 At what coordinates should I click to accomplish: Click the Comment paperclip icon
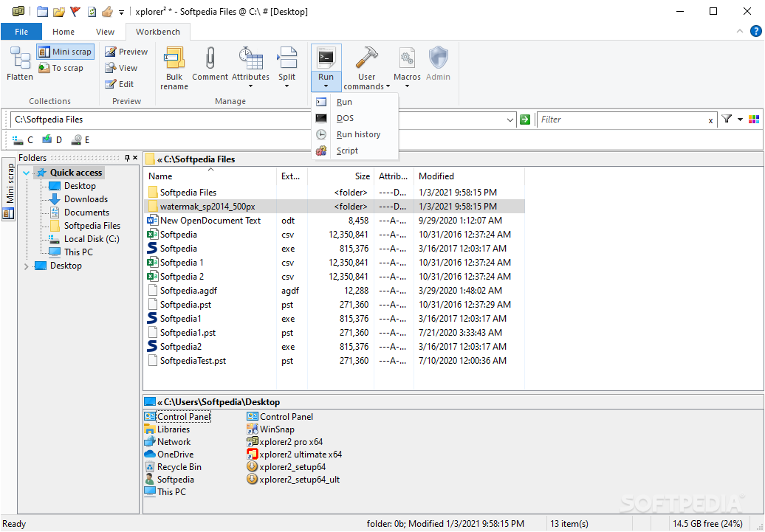coord(210,58)
